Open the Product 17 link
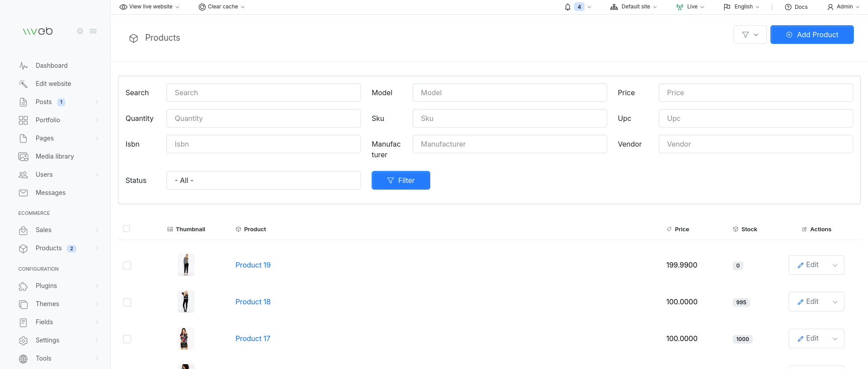This screenshot has height=369, width=868. click(253, 338)
